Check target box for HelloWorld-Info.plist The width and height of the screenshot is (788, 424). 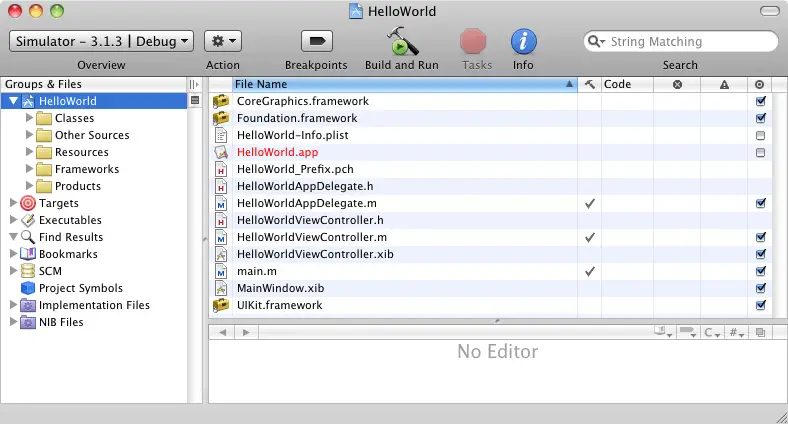(760, 136)
